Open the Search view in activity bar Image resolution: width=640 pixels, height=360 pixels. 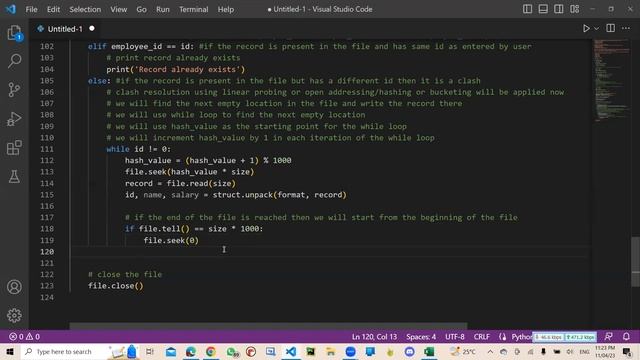click(x=14, y=61)
